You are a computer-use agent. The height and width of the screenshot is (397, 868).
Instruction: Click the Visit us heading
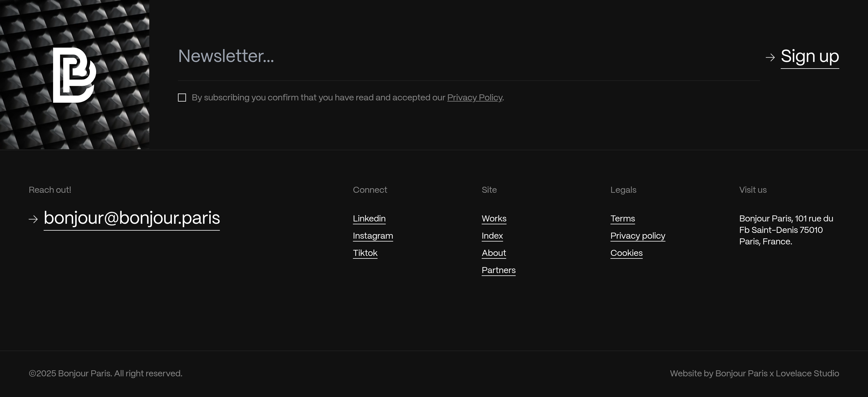point(753,190)
